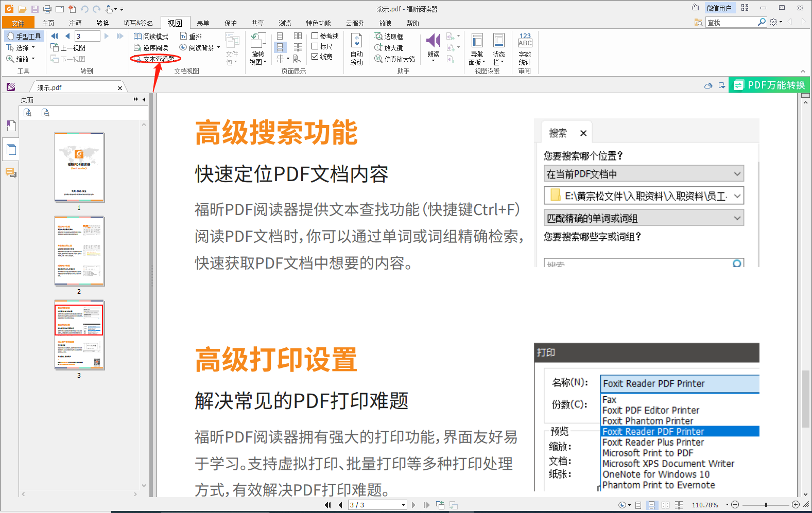Enable the Rulers (标尺) checkbox

[315, 46]
